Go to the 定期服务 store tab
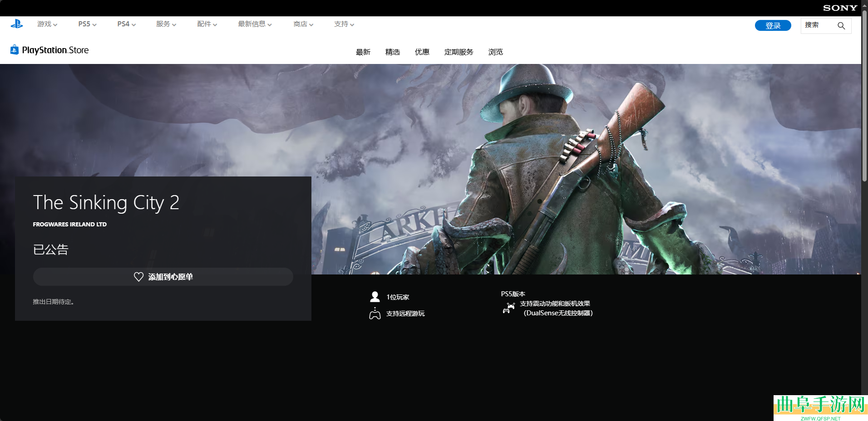Screen dimensions: 868x421 pyautogui.click(x=459, y=52)
